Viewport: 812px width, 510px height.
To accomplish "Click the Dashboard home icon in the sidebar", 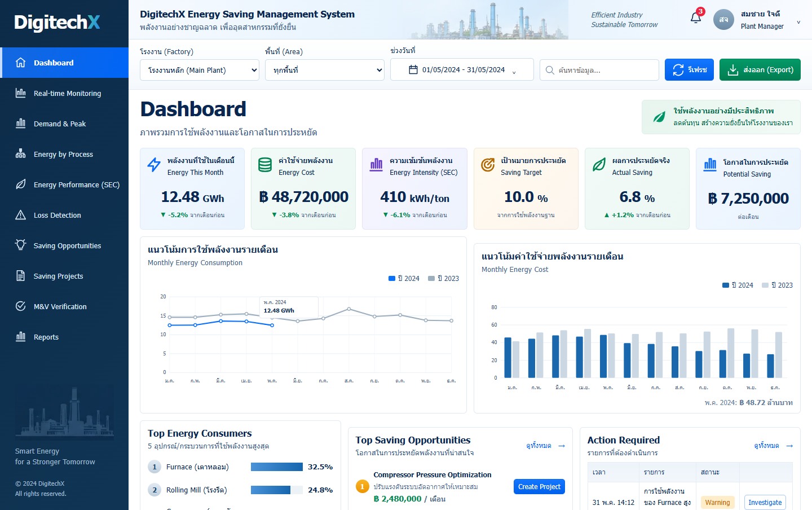I will (21, 63).
